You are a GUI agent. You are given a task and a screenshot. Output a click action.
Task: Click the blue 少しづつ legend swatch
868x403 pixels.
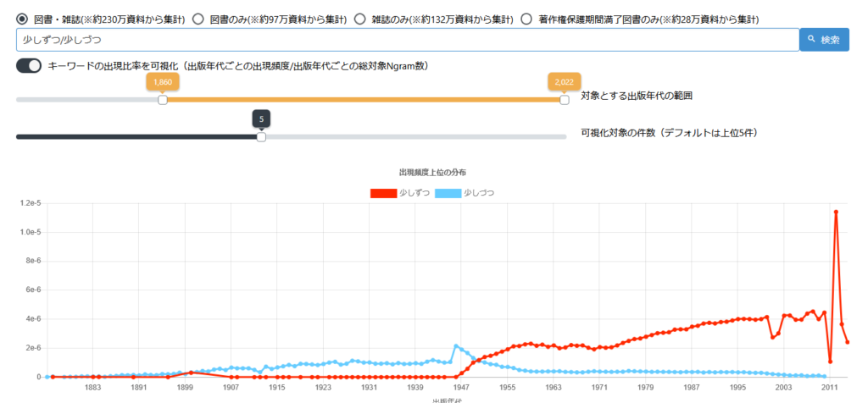448,193
